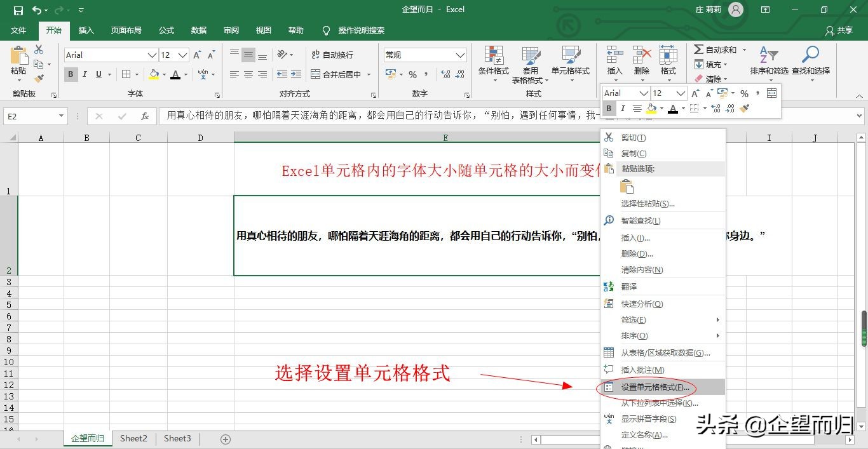Toggle italic formatting
This screenshot has height=449, width=868.
[x=83, y=74]
